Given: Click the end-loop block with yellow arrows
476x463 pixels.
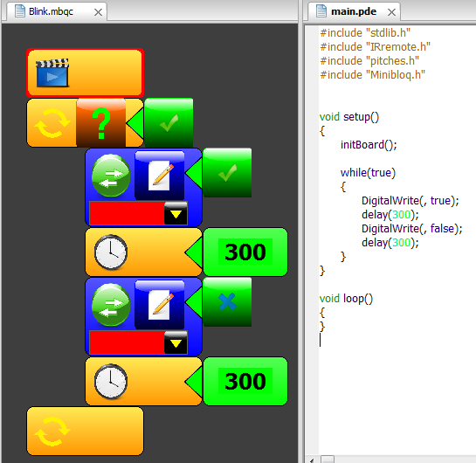Looking at the screenshot, I should tap(85, 432).
